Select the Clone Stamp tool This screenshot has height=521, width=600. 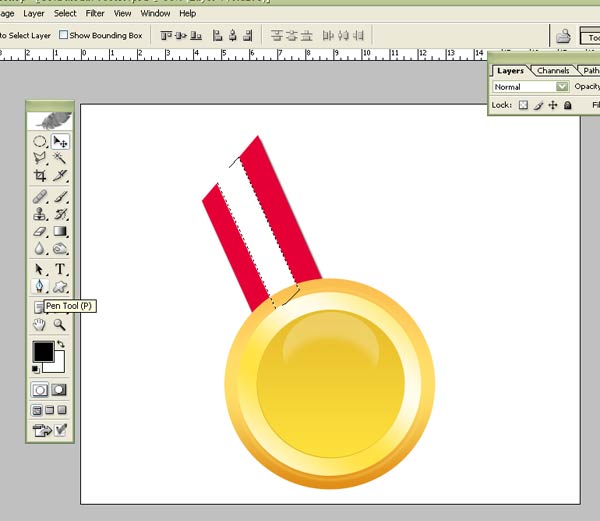click(39, 214)
